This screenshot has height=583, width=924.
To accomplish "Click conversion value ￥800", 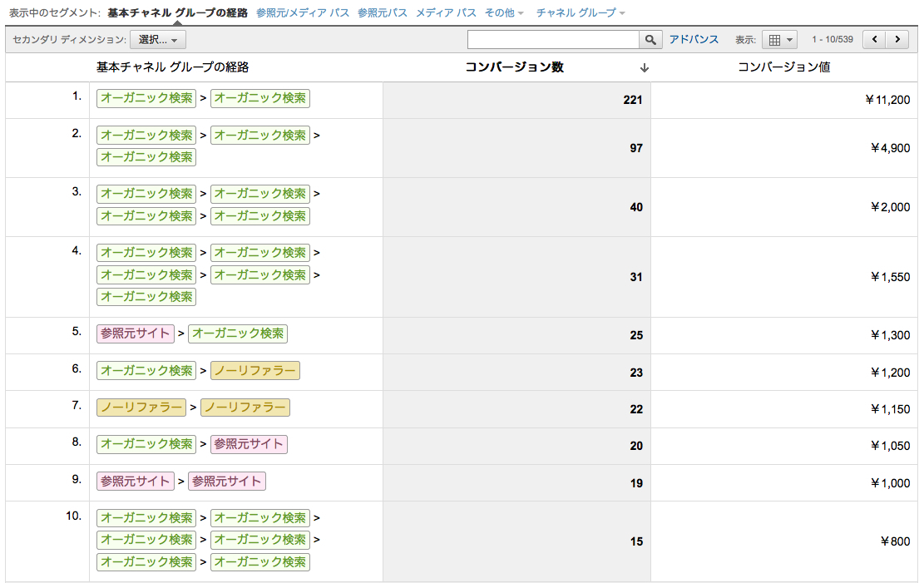I will 895,541.
